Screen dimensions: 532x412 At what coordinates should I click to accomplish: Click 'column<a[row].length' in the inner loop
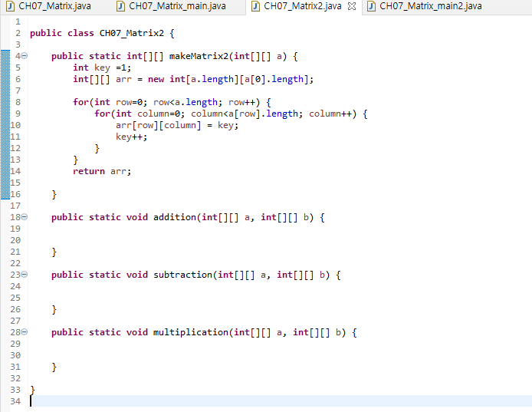tap(245, 114)
